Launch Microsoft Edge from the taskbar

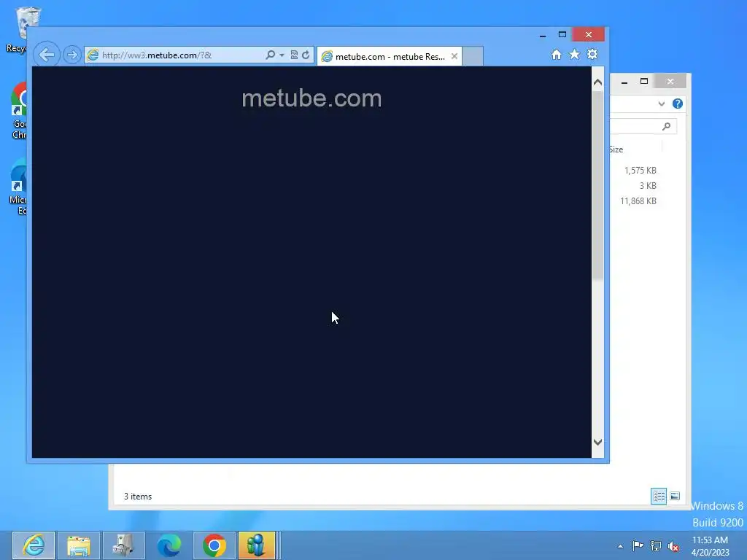click(169, 545)
